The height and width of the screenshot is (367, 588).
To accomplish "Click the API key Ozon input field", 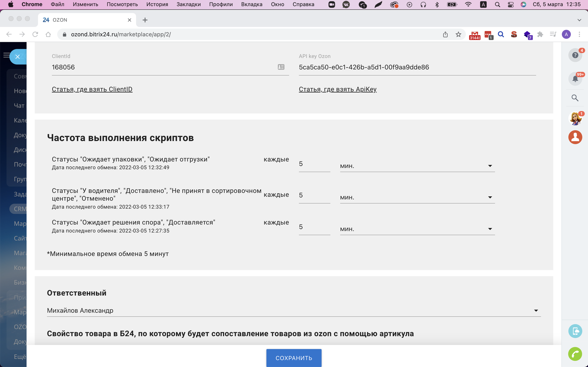I will coord(417,67).
